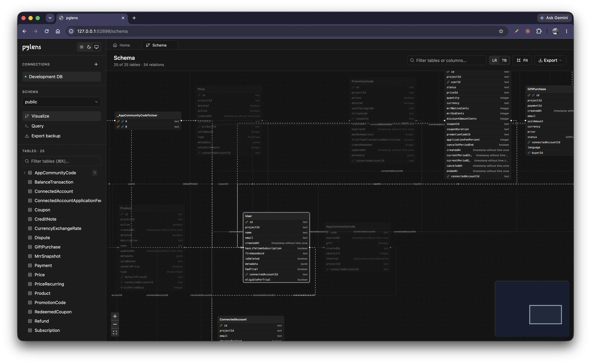Click the User table node header
This screenshot has width=591, height=364.
coord(276,216)
